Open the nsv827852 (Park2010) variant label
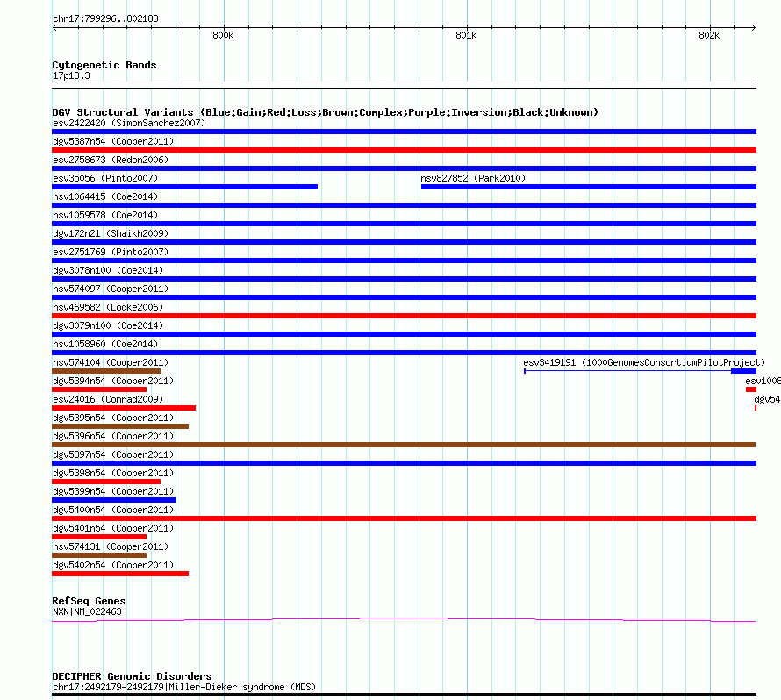The height and width of the screenshot is (700, 781). 473,178
